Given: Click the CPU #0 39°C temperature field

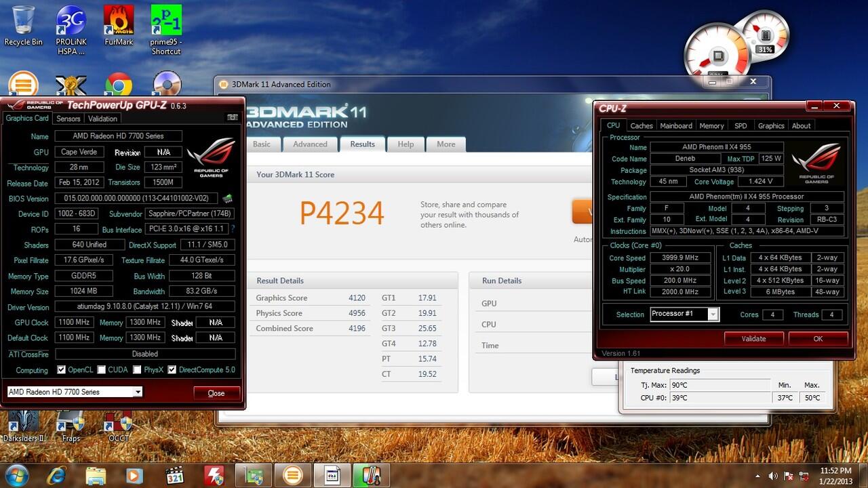Looking at the screenshot, I should 719,398.
